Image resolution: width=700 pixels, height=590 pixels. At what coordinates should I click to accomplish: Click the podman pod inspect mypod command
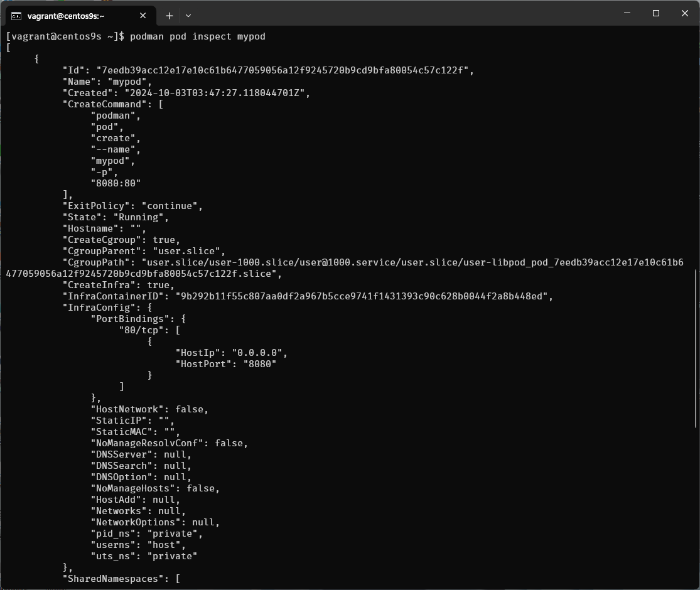point(198,36)
